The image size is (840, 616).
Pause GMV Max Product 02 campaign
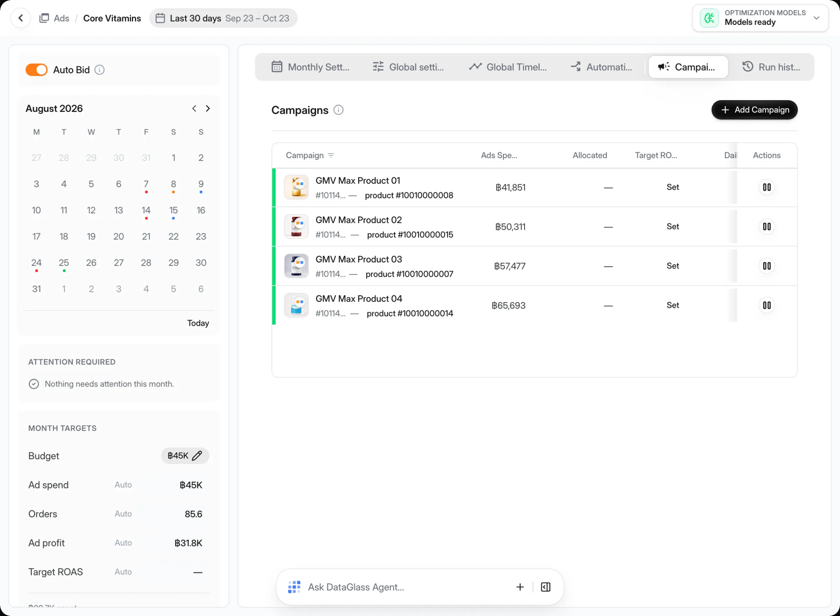(766, 227)
